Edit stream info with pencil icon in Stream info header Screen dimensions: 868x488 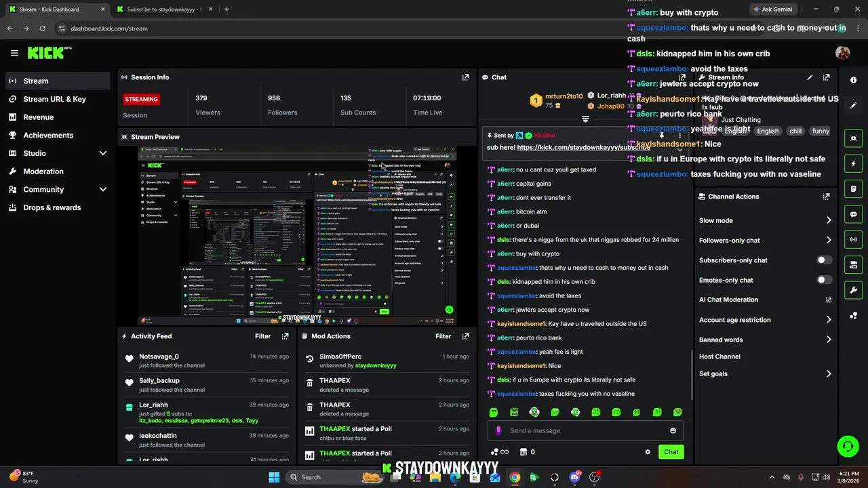coord(810,77)
